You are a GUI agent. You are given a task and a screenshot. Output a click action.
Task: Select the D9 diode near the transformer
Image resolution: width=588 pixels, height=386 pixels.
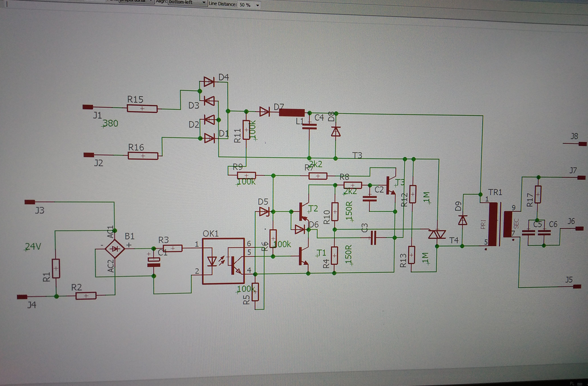tap(463, 220)
